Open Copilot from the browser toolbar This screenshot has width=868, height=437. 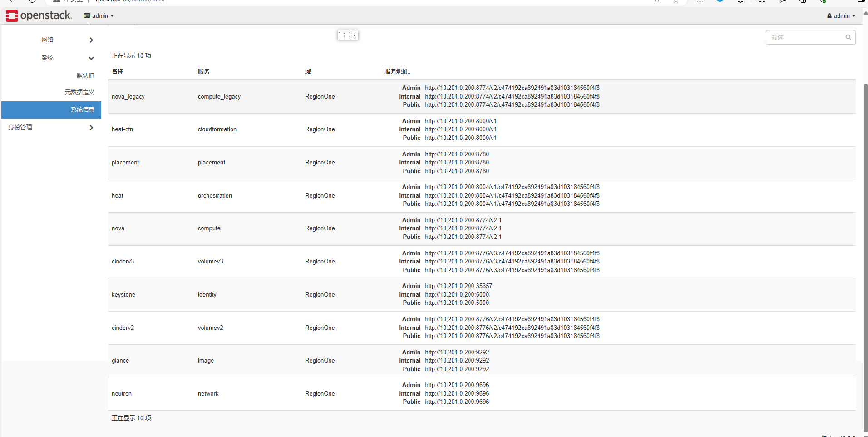(720, 2)
